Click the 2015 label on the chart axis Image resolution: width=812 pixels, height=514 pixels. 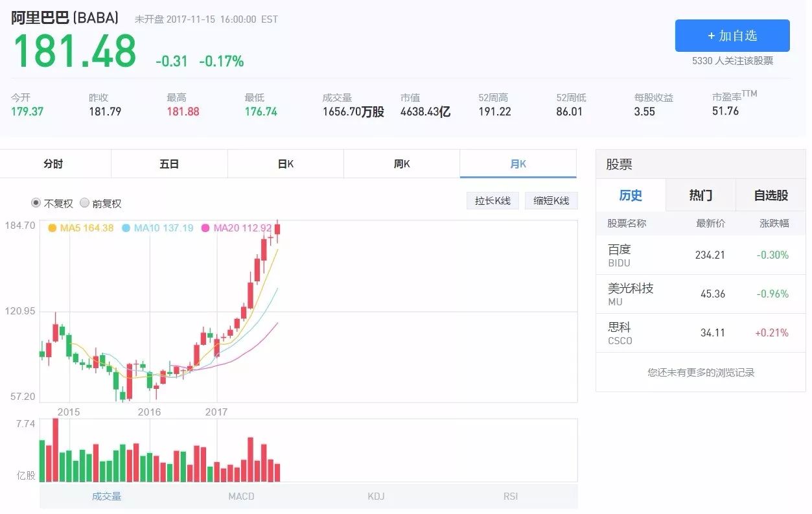69,412
